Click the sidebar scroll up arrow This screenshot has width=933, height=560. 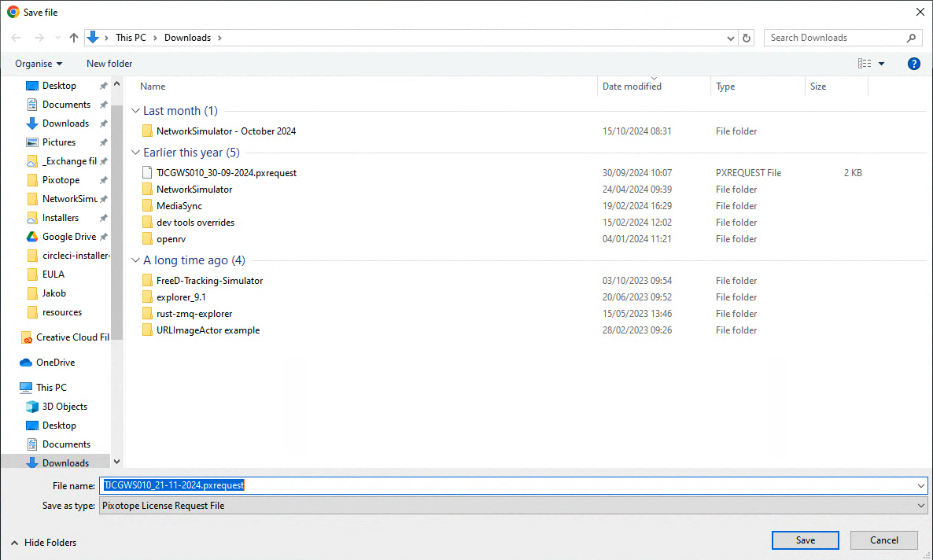coord(116,84)
